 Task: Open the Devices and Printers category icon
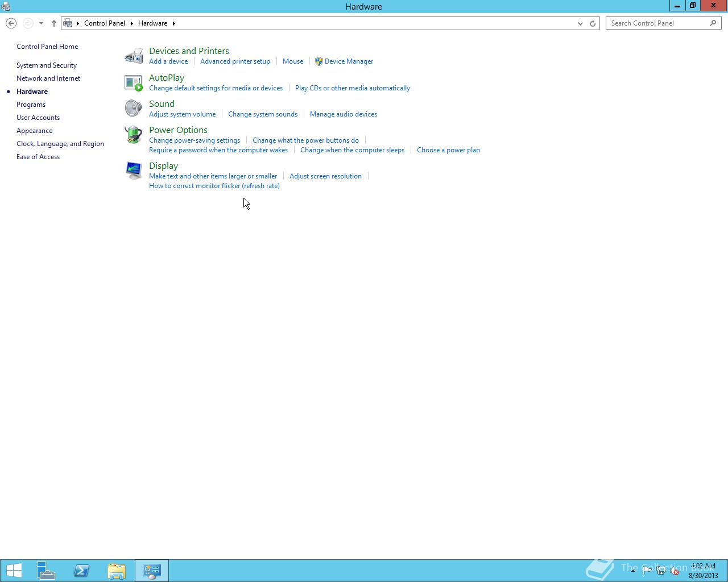click(x=134, y=56)
